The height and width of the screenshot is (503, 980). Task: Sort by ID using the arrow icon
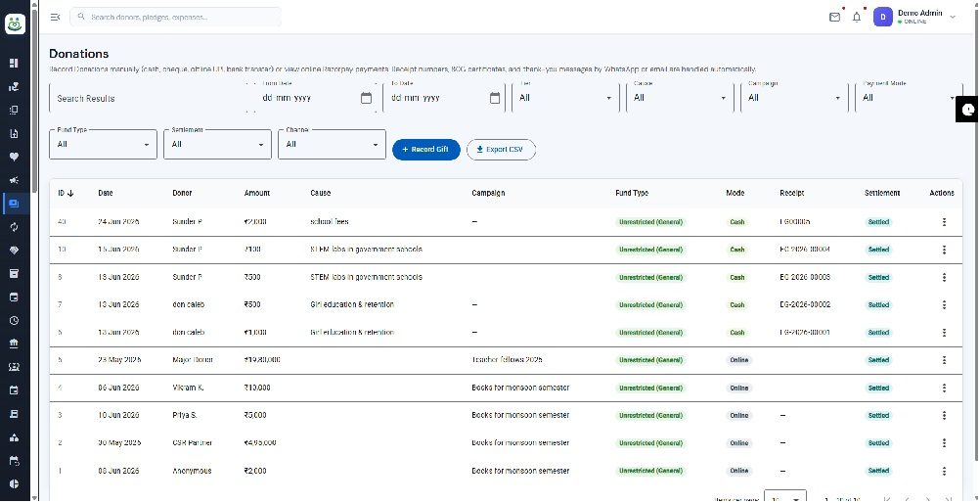70,194
